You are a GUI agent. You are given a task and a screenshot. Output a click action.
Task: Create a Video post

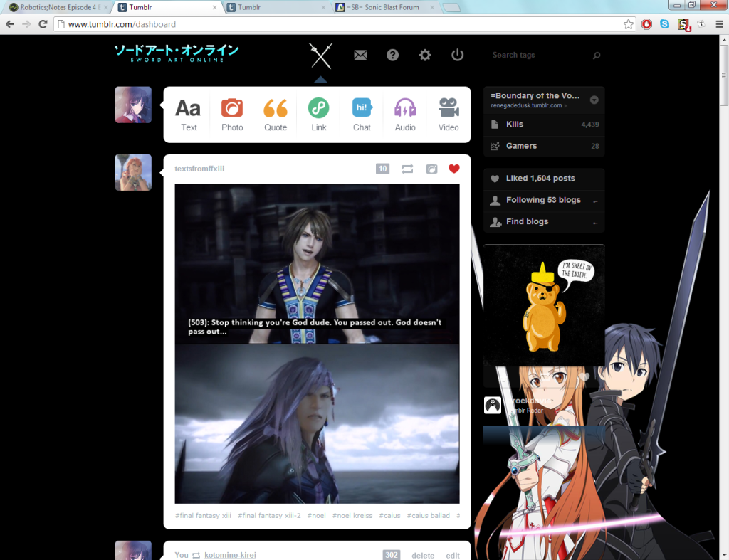pos(448,114)
